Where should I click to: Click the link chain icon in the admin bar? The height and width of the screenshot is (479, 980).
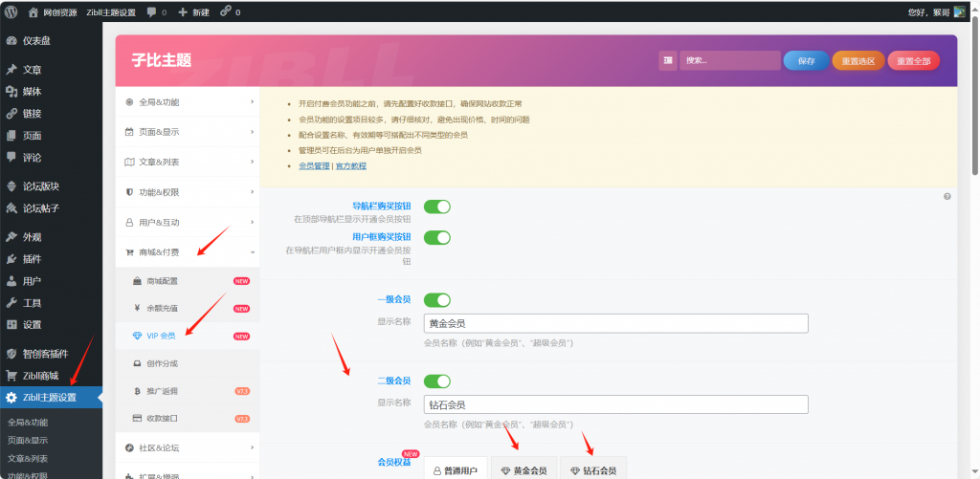226,11
